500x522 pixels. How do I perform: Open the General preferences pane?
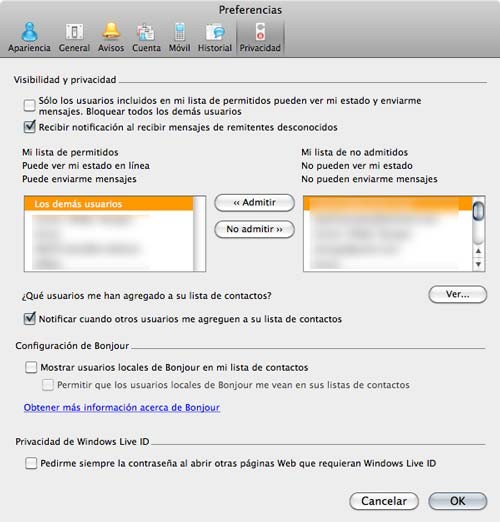click(x=74, y=37)
